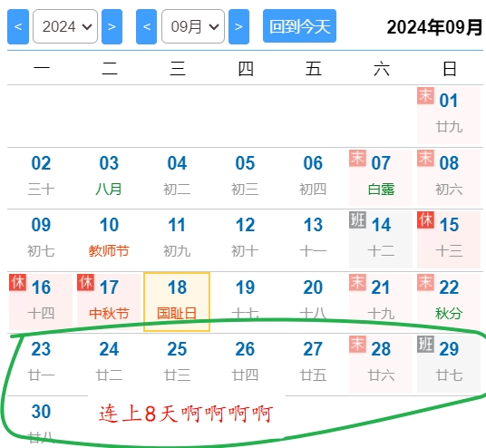Go to previous year arrow button

(x=18, y=26)
